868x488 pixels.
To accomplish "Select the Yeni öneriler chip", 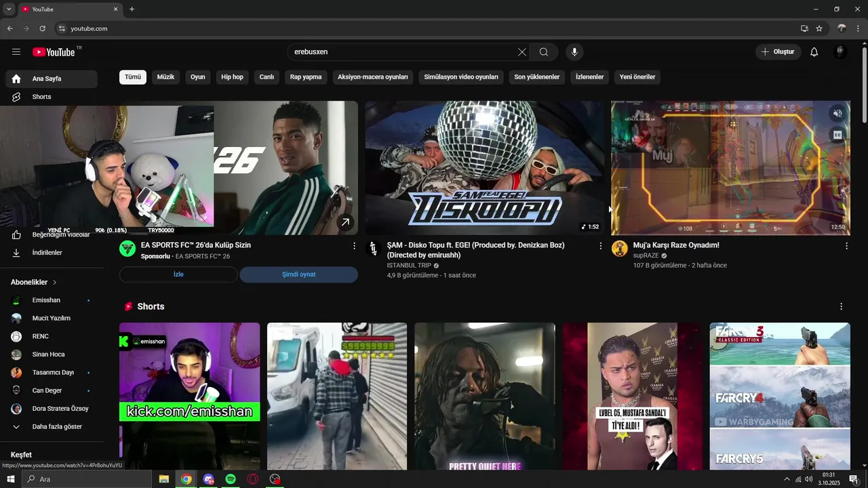I will point(637,77).
